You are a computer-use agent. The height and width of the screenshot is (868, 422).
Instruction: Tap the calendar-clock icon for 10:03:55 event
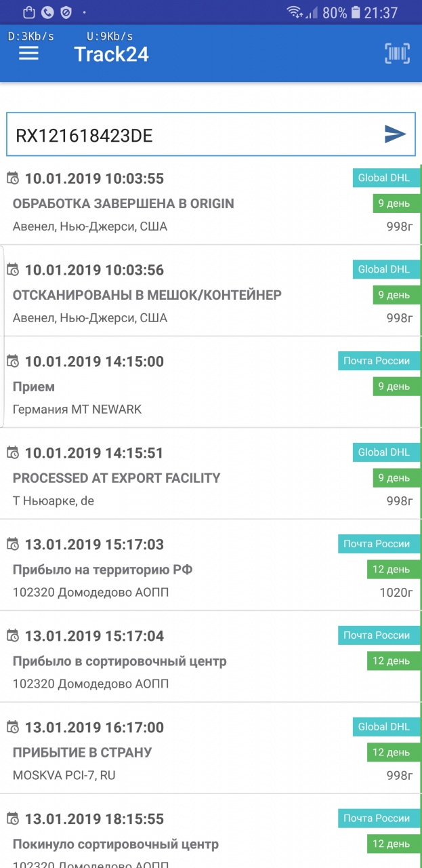tap(13, 178)
